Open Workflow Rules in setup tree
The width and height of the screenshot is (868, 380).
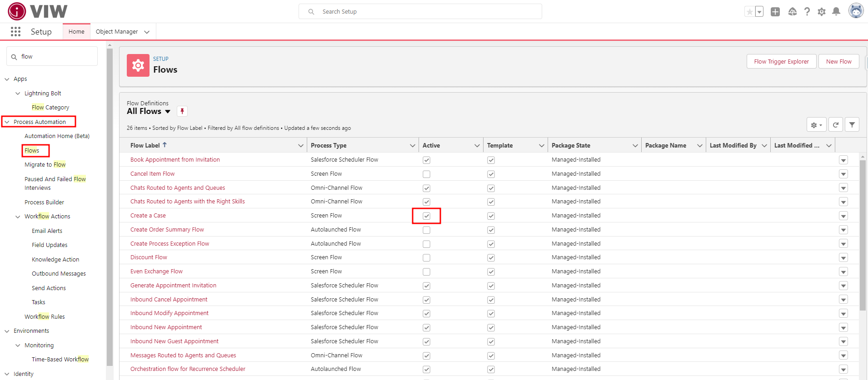coord(45,316)
